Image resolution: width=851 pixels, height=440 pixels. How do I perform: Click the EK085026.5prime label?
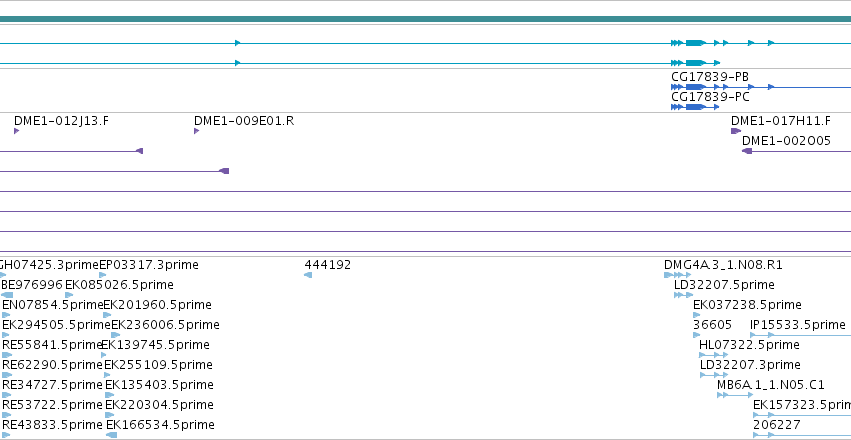[119, 285]
